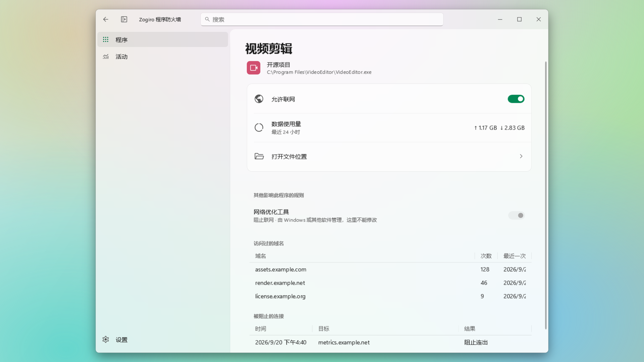Sort by 最近一次 column header
644x362 pixels.
[515, 256]
